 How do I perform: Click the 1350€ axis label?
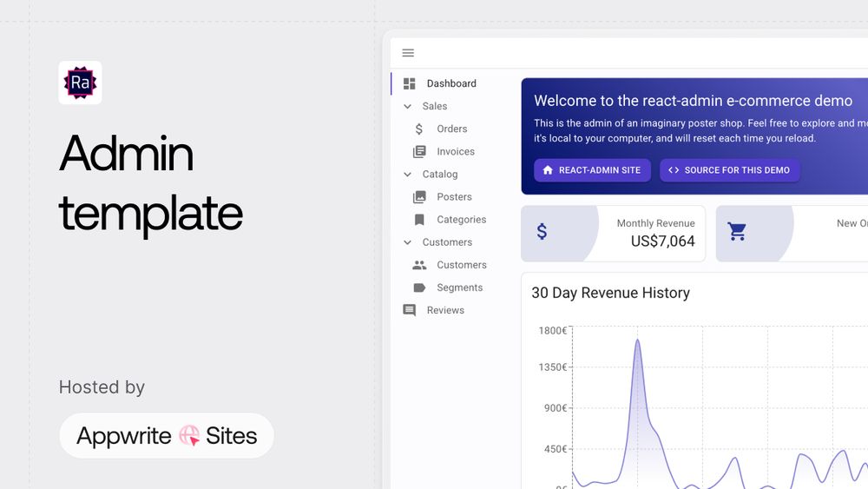[552, 367]
